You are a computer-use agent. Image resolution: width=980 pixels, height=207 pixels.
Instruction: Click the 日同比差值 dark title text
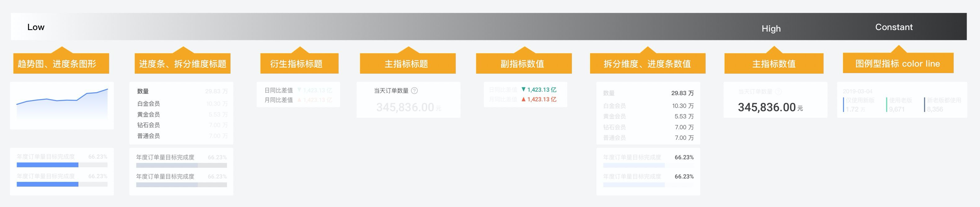pos(279,90)
